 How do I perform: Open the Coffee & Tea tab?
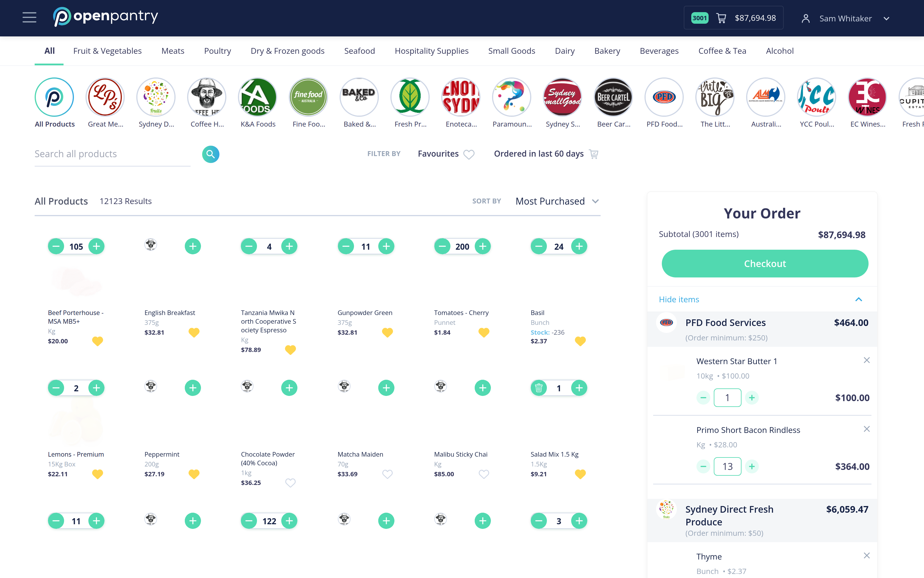point(722,51)
